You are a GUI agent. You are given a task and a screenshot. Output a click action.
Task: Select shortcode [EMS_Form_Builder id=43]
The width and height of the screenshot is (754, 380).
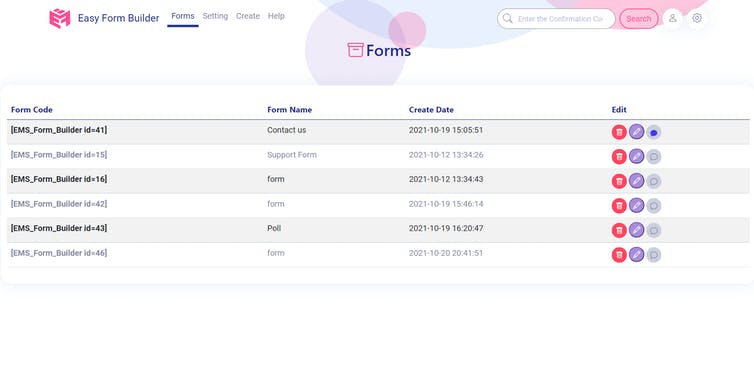(x=59, y=228)
